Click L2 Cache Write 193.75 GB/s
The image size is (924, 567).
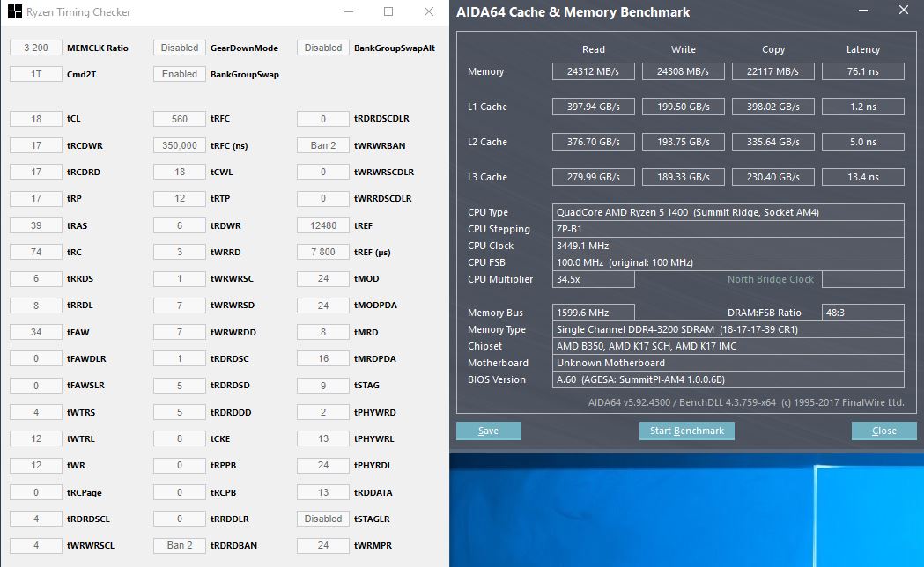[683, 142]
